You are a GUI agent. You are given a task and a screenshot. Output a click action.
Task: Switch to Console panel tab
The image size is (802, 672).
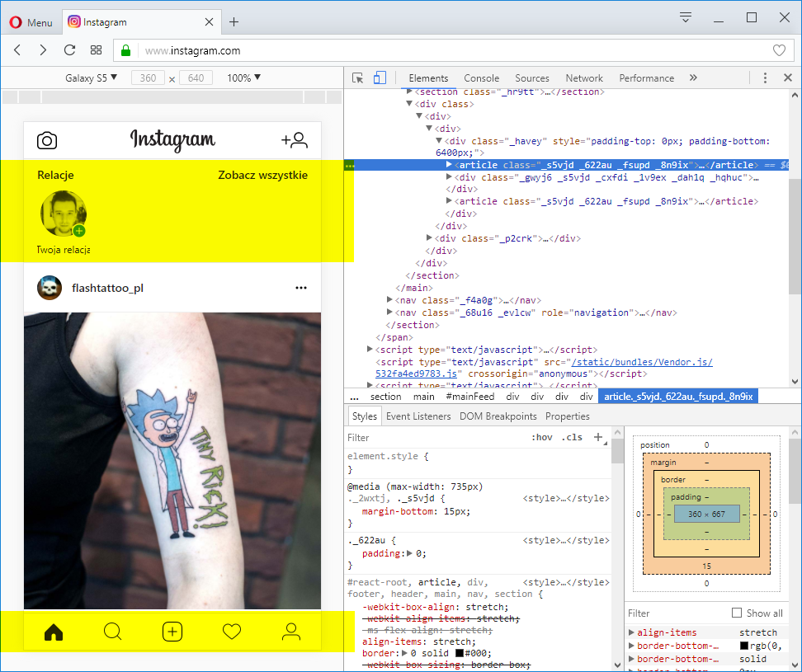coord(481,78)
